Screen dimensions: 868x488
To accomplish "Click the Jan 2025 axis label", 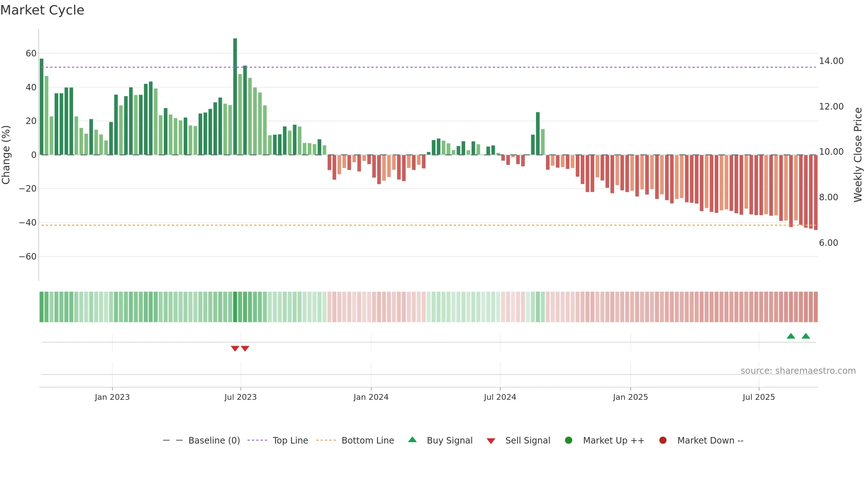I will [x=630, y=397].
